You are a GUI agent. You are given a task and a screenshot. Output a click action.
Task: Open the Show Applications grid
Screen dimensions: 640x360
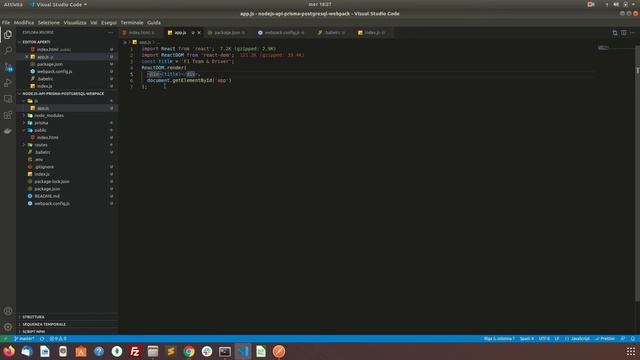coord(631,351)
